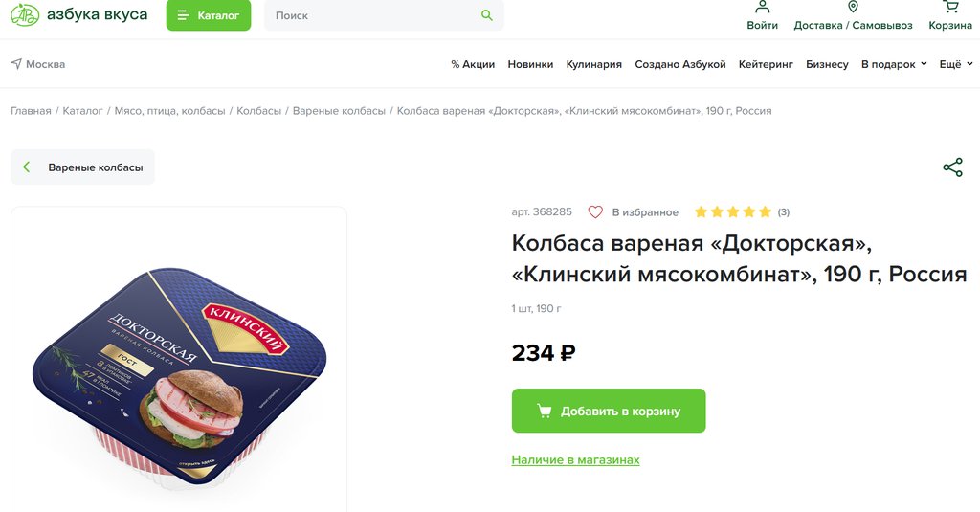Open the Каталог menu button
Viewport: 980px width, 512px height.
(x=208, y=15)
